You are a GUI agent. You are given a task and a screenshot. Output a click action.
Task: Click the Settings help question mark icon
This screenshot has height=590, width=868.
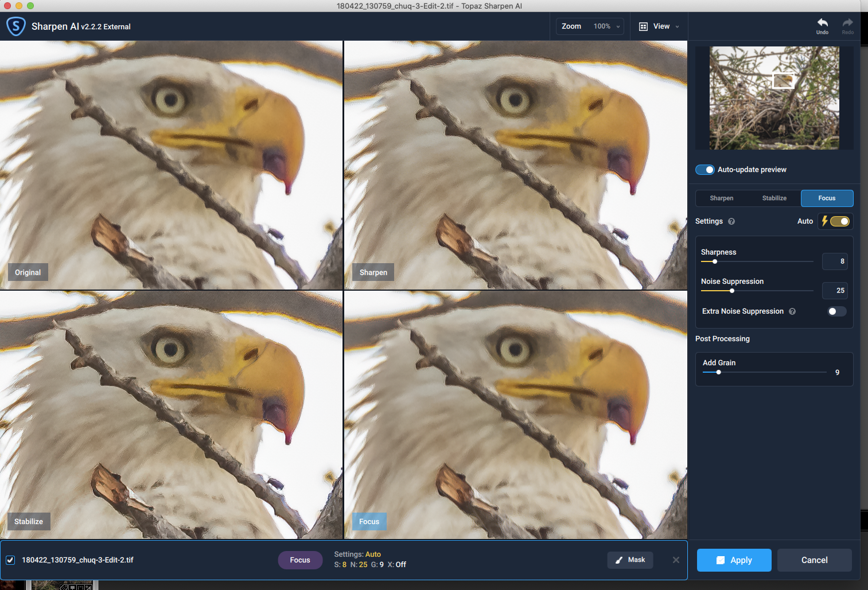pos(731,221)
